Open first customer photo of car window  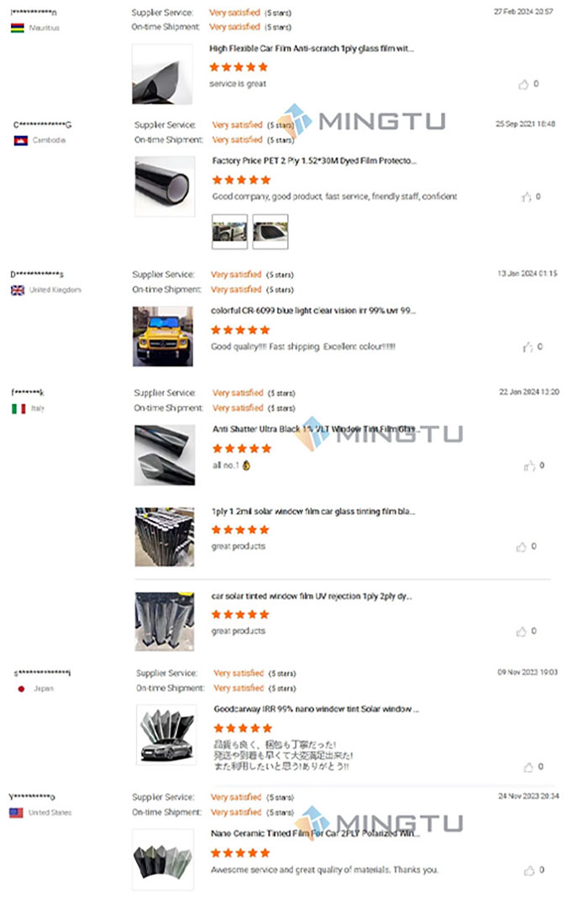coord(230,232)
